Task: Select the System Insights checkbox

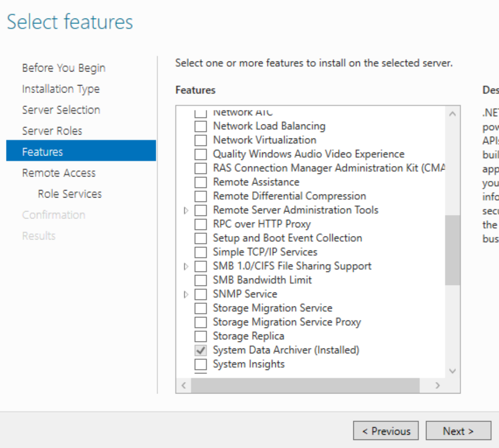Action: pyautogui.click(x=200, y=364)
